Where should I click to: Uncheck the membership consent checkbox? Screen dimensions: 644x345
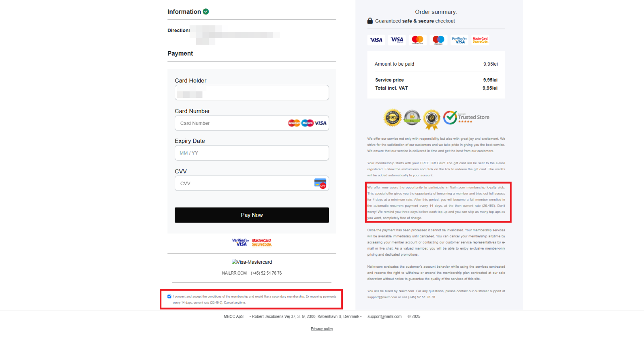[169, 297]
